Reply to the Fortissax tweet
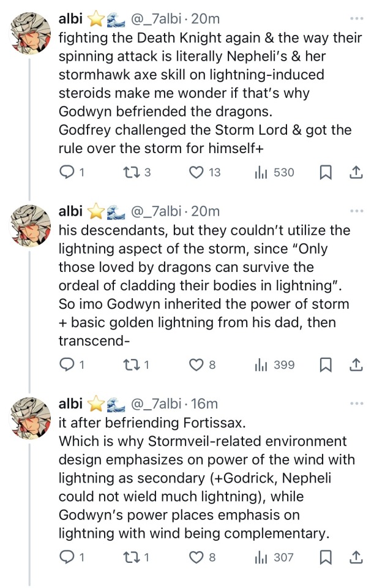Image resolution: width=374 pixels, height=588 pixels. (x=66, y=557)
